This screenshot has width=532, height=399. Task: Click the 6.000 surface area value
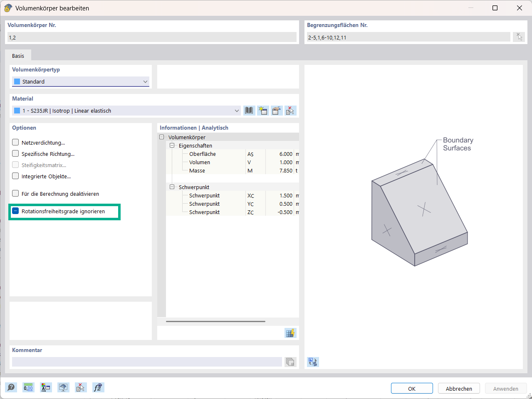coord(286,154)
